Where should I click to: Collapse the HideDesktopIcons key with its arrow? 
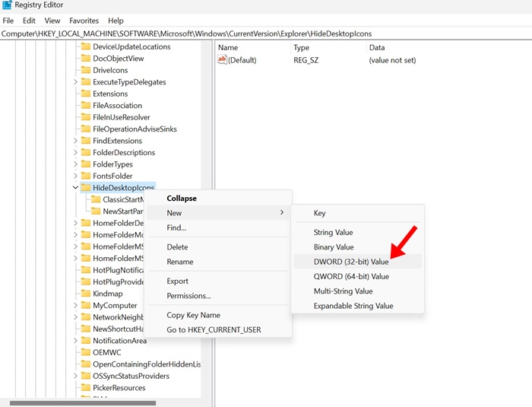coord(75,188)
